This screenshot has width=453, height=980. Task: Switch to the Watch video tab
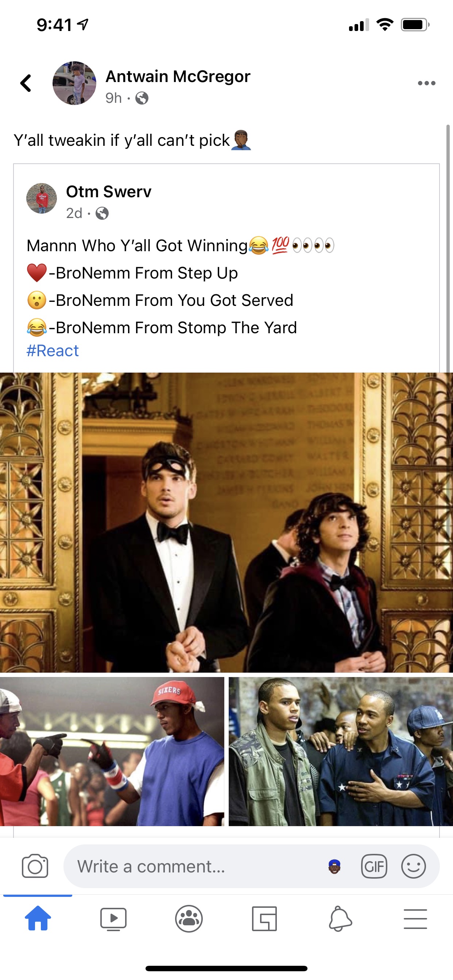[113, 919]
